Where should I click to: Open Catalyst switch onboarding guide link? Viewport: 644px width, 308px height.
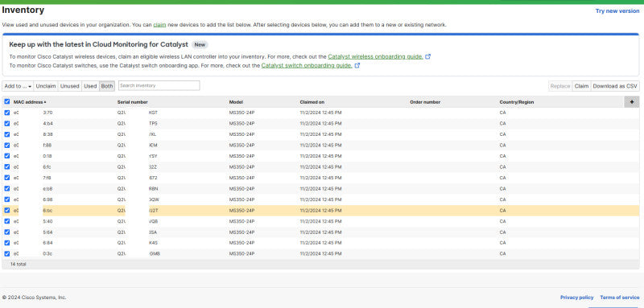307,66
